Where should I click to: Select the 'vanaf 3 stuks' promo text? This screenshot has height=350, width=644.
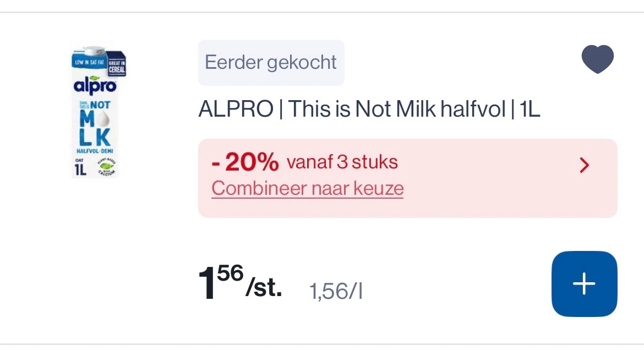(342, 162)
